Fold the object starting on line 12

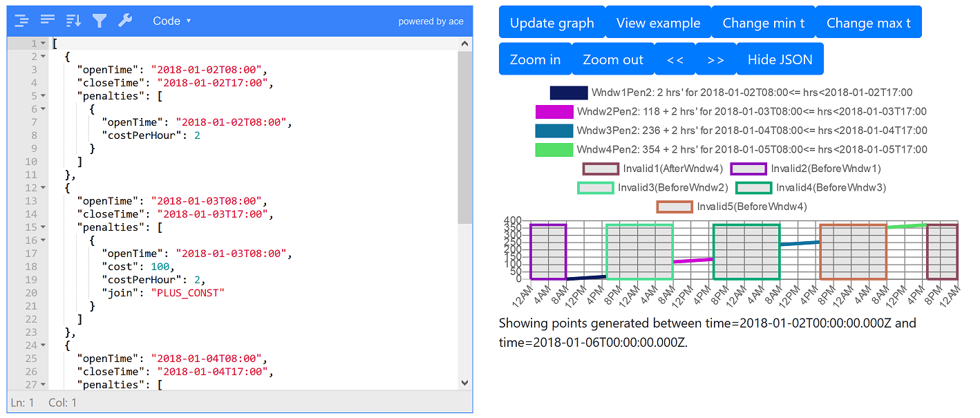[x=44, y=188]
